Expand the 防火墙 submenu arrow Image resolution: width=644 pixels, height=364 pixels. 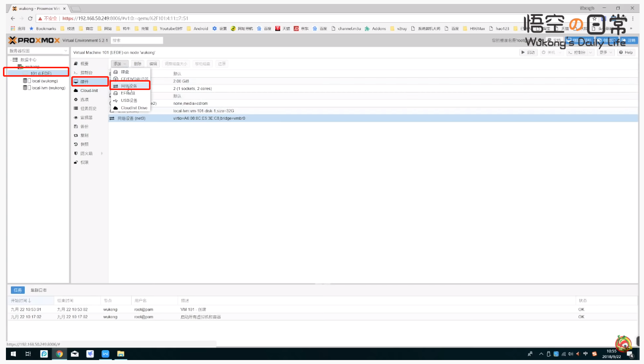pyautogui.click(x=102, y=153)
